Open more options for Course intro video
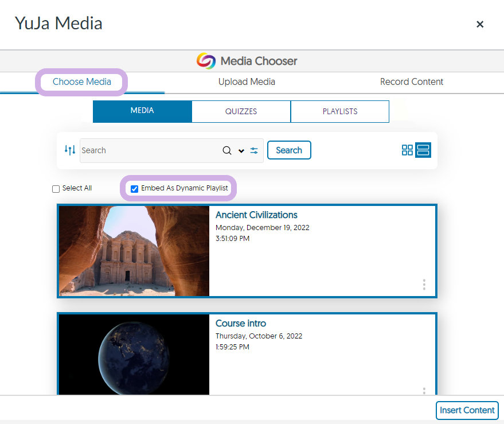504x424 pixels. [x=424, y=391]
